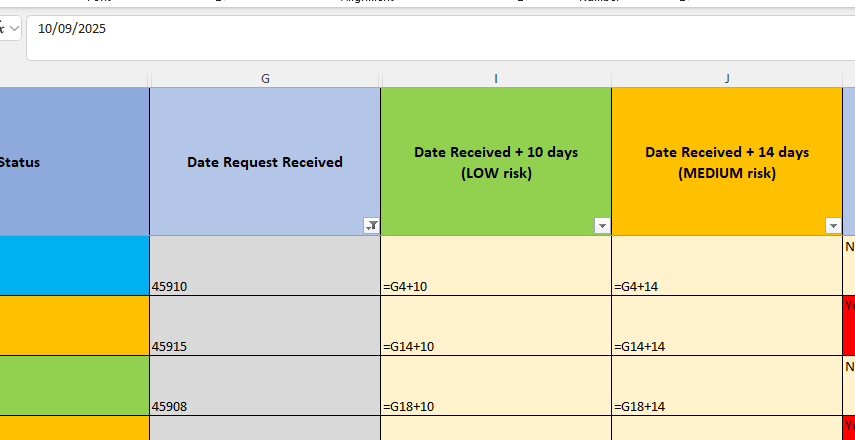
Task: Open the filter dropdown on Date Request Received
Action: (372, 226)
